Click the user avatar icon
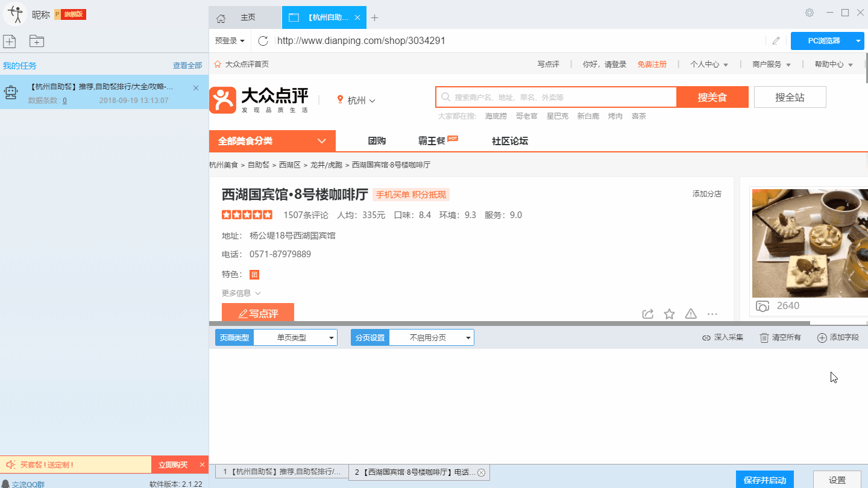Image resolution: width=868 pixels, height=488 pixels. [x=15, y=13]
